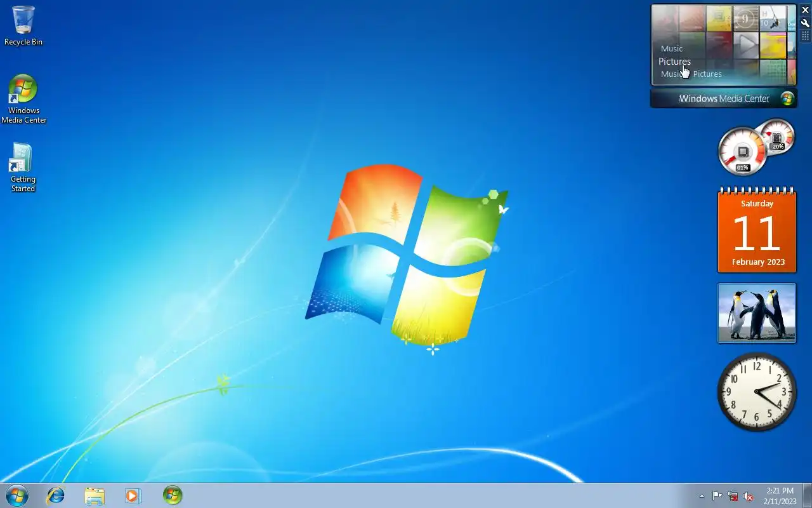Viewport: 812px width, 508px height.
Task: Open the Action Center flag icon
Action: tap(717, 496)
